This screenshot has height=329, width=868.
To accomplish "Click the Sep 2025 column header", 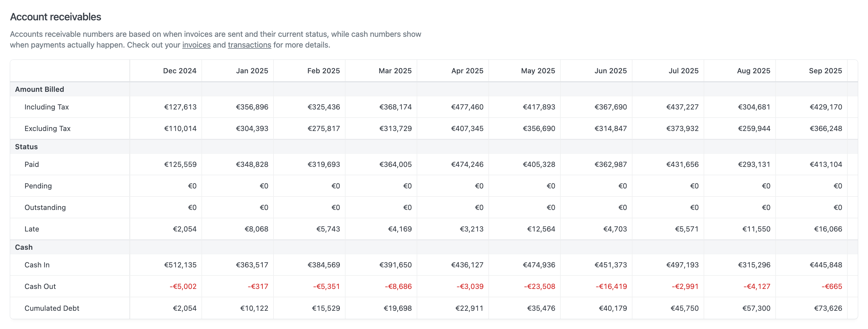I will 825,71.
